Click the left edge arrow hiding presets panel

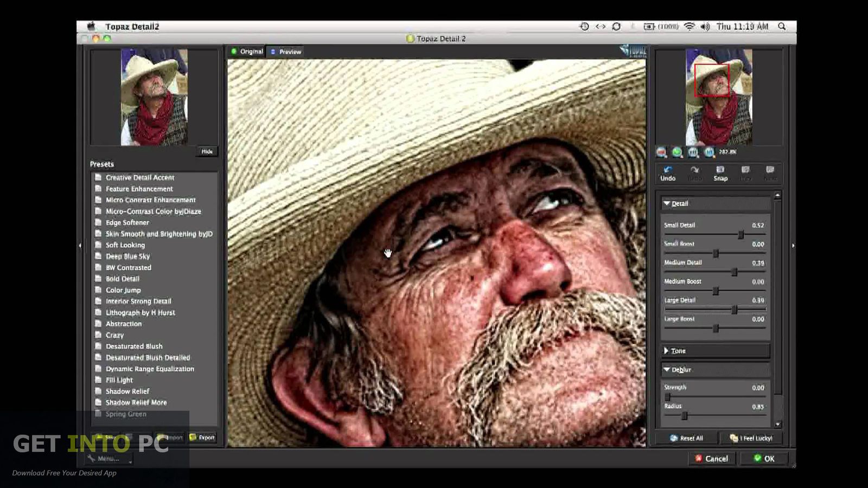pyautogui.click(x=80, y=246)
